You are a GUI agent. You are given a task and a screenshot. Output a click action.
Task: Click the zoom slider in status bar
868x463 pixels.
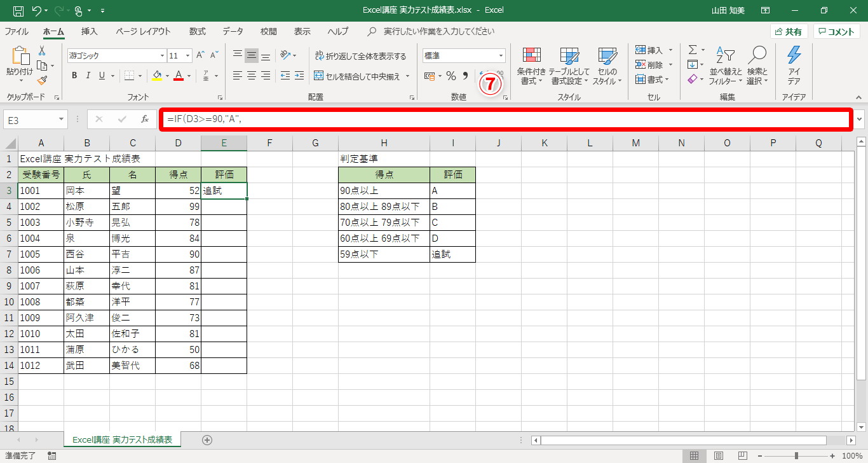[x=796, y=455]
